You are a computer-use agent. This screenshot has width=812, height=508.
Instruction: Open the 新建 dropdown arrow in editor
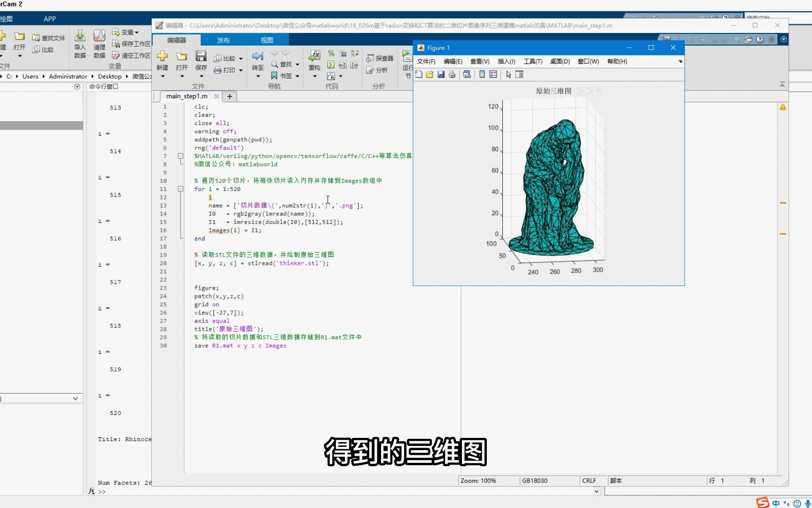163,76
